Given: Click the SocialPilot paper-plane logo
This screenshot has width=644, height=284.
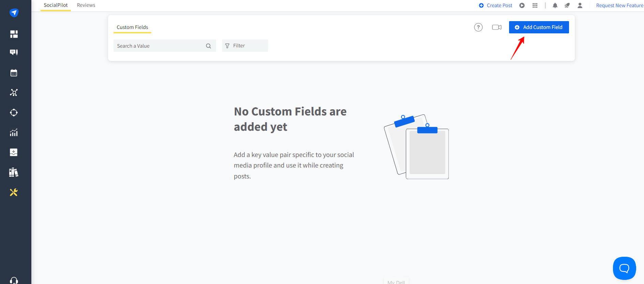Looking at the screenshot, I should [x=14, y=13].
